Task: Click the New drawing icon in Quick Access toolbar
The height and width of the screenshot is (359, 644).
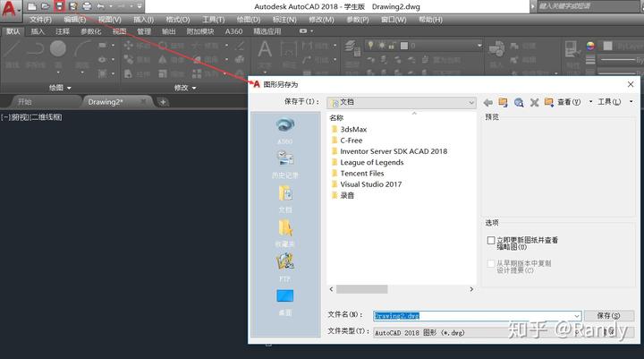Action: (31, 6)
